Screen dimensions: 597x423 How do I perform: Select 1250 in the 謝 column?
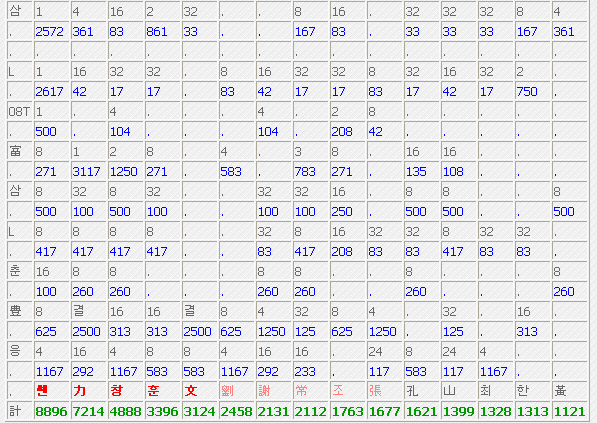(271, 332)
